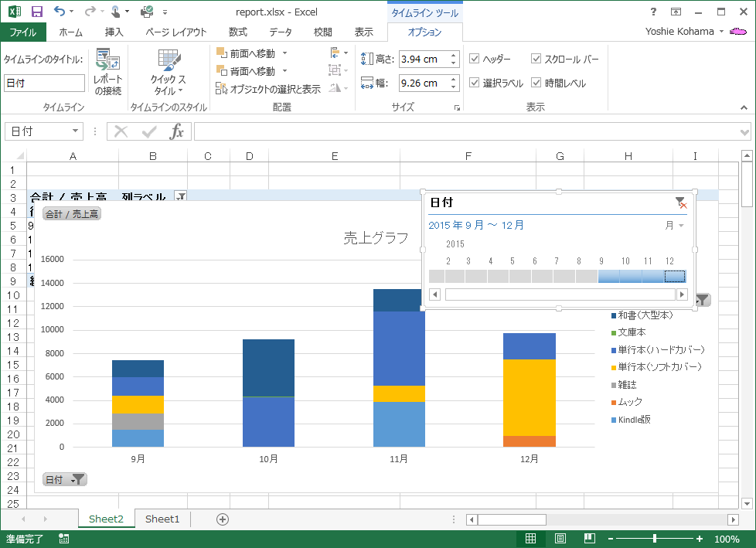
Task: Open レポートの接続 report connections
Action: pyautogui.click(x=107, y=71)
